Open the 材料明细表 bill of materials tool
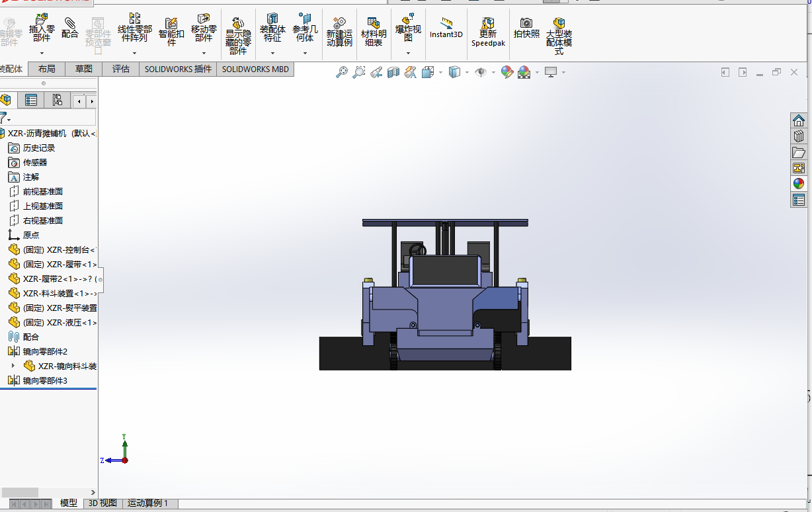812x512 pixels. point(374,32)
